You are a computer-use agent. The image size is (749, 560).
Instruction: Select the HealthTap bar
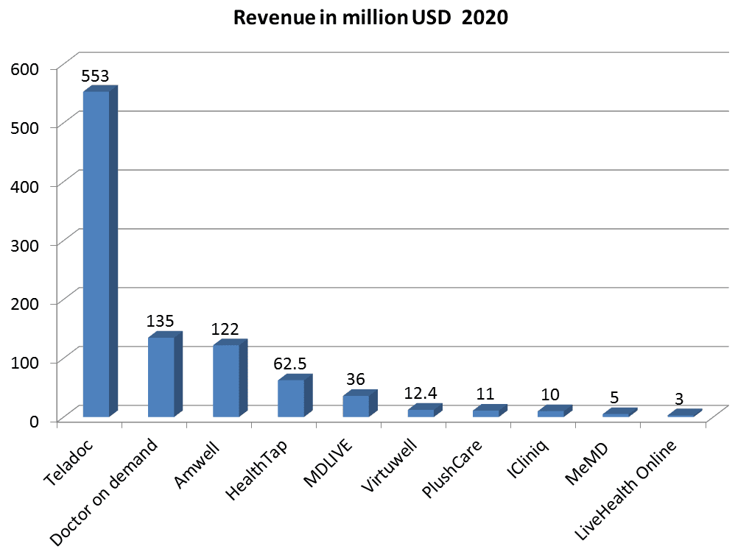point(295,395)
